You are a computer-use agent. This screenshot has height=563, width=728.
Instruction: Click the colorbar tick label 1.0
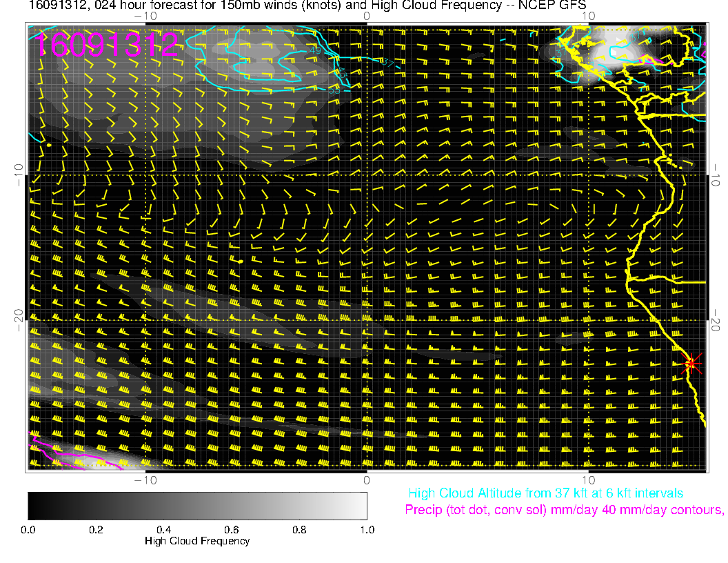tap(367, 530)
